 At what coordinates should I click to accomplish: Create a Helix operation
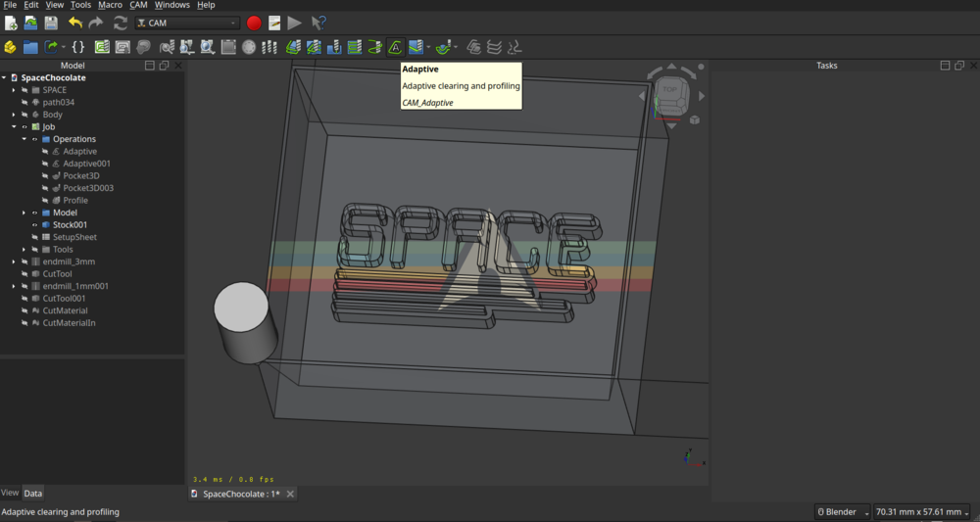(x=375, y=47)
